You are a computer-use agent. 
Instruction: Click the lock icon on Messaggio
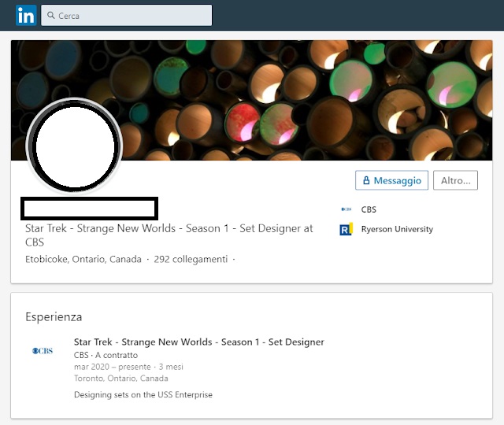366,180
